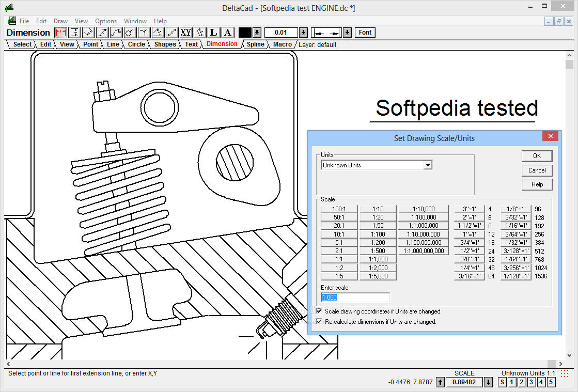Click the zoom scale up arrow

tap(440, 382)
